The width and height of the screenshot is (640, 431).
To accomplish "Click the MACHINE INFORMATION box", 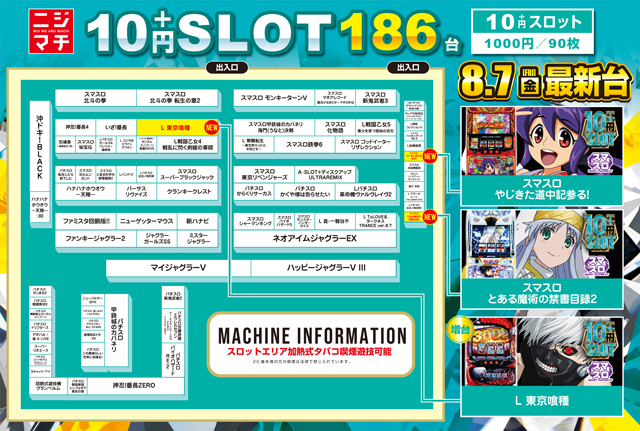I will click(x=311, y=344).
